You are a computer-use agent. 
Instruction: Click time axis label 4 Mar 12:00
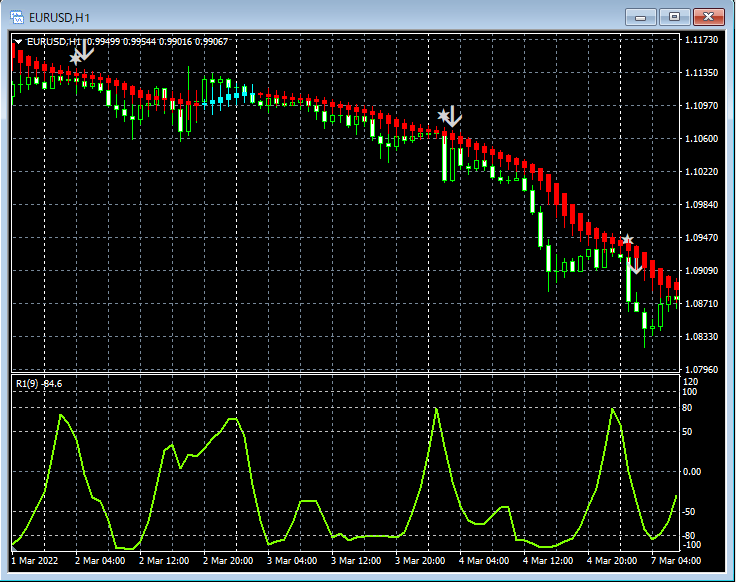pos(548,561)
